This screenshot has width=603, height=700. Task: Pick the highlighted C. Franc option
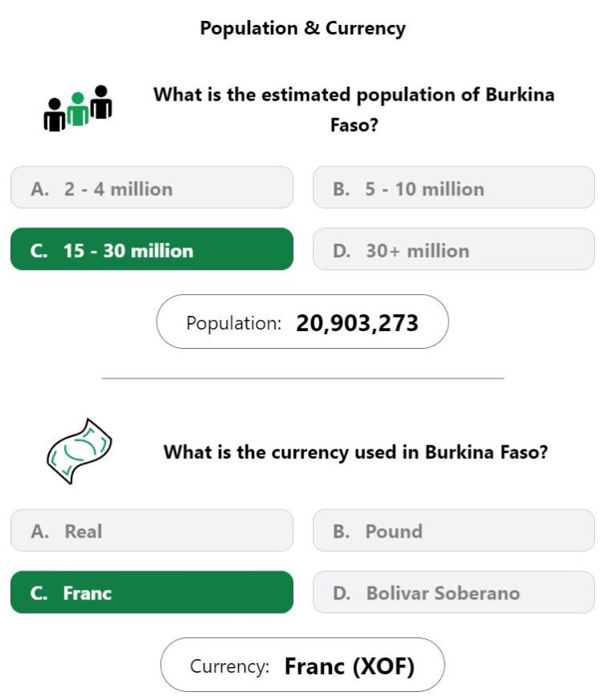click(152, 592)
